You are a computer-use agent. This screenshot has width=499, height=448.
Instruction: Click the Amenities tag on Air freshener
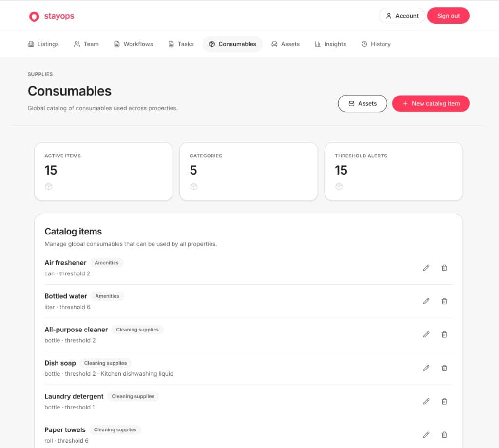pyautogui.click(x=107, y=263)
